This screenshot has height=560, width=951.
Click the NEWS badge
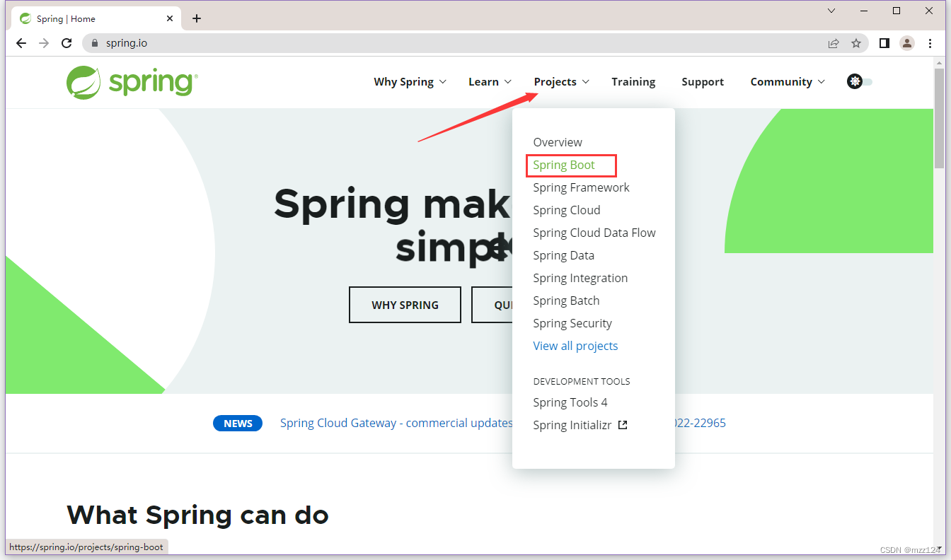238,424
